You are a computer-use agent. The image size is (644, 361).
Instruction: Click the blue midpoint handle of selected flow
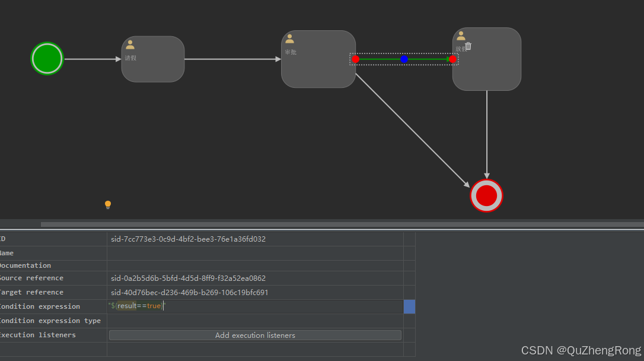(x=404, y=59)
